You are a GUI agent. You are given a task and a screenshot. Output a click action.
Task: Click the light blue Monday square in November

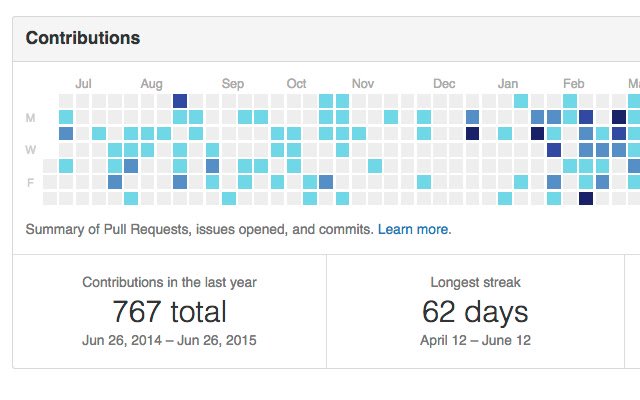391,117
